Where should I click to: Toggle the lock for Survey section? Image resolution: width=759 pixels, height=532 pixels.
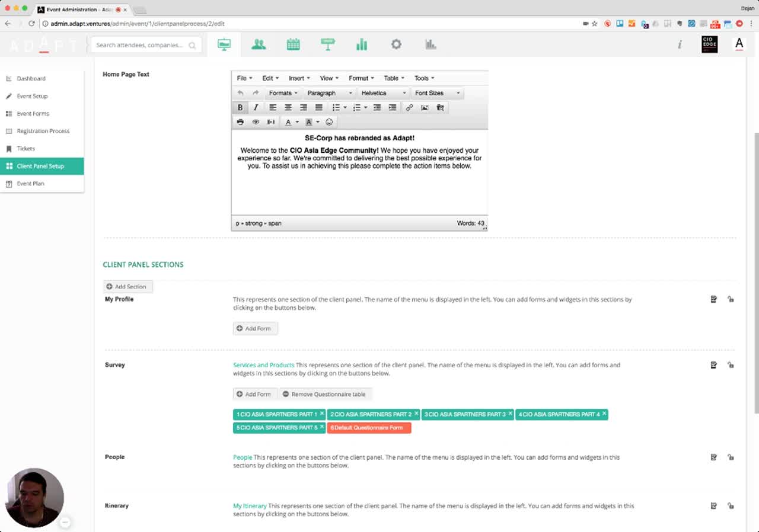(x=731, y=365)
